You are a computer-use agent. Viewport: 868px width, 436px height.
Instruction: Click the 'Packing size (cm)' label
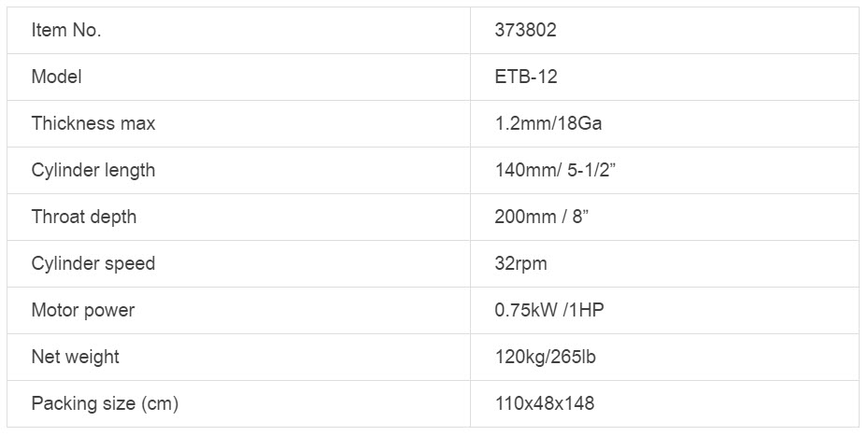(x=105, y=403)
